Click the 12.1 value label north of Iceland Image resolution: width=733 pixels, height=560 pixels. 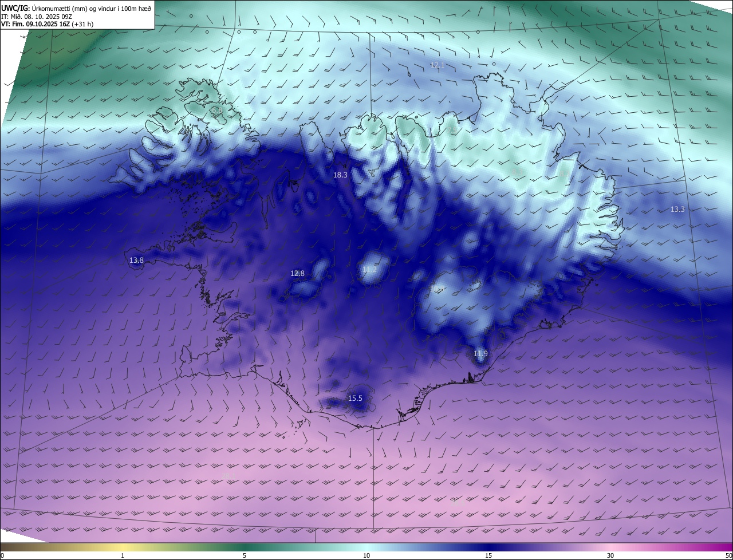coord(437,65)
